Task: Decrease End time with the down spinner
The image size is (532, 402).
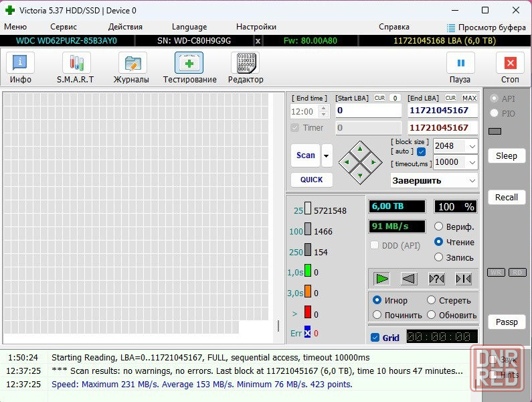Action: coord(324,115)
